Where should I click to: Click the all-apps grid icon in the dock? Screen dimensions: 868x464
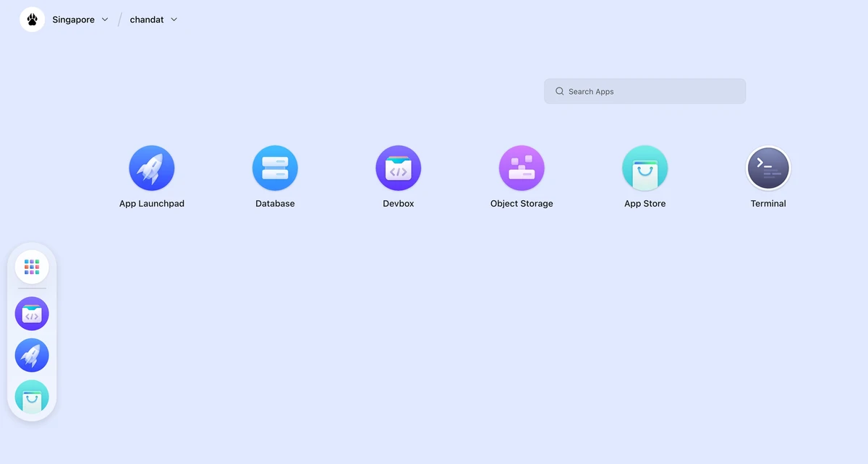[32, 267]
